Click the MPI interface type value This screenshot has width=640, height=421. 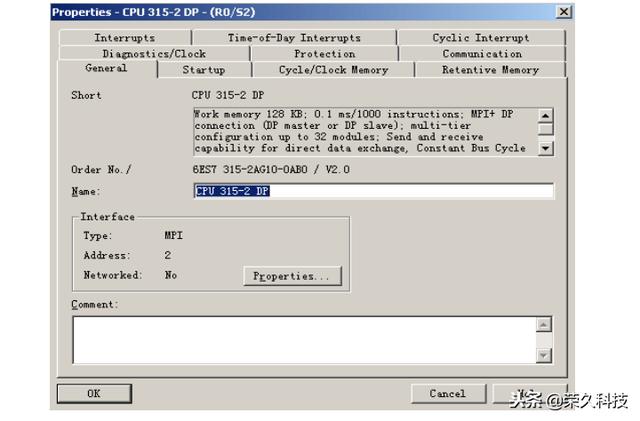[174, 236]
